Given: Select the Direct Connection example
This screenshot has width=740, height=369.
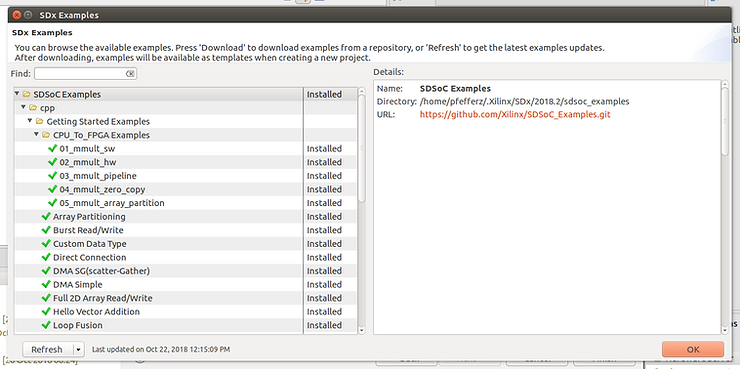Looking at the screenshot, I should (x=90, y=258).
